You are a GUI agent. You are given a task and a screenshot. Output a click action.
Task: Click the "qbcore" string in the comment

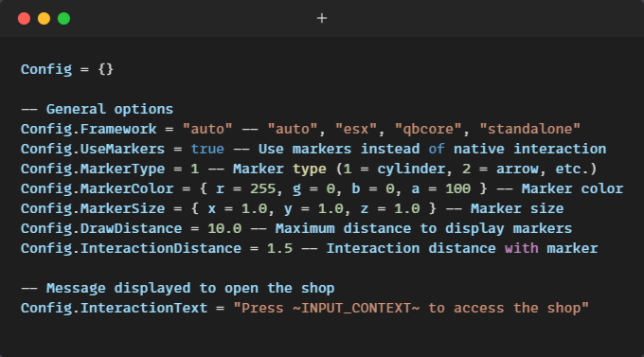pyautogui.click(x=428, y=129)
